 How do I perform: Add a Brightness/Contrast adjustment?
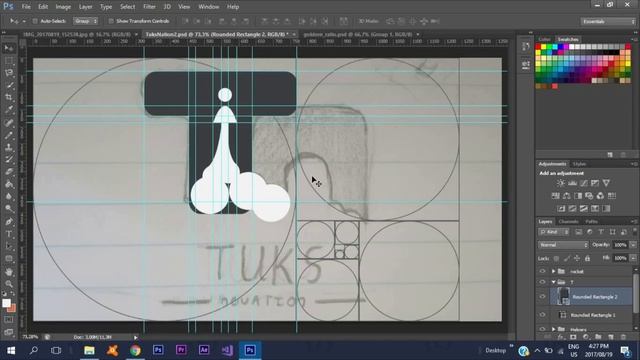561,183
